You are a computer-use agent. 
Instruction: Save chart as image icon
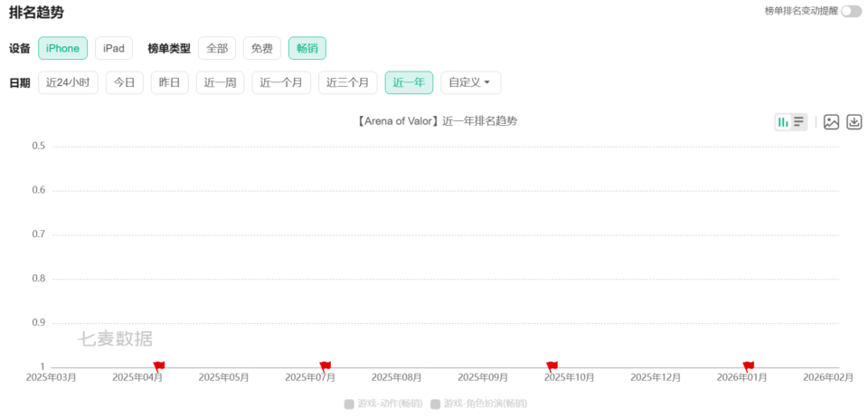click(x=831, y=122)
